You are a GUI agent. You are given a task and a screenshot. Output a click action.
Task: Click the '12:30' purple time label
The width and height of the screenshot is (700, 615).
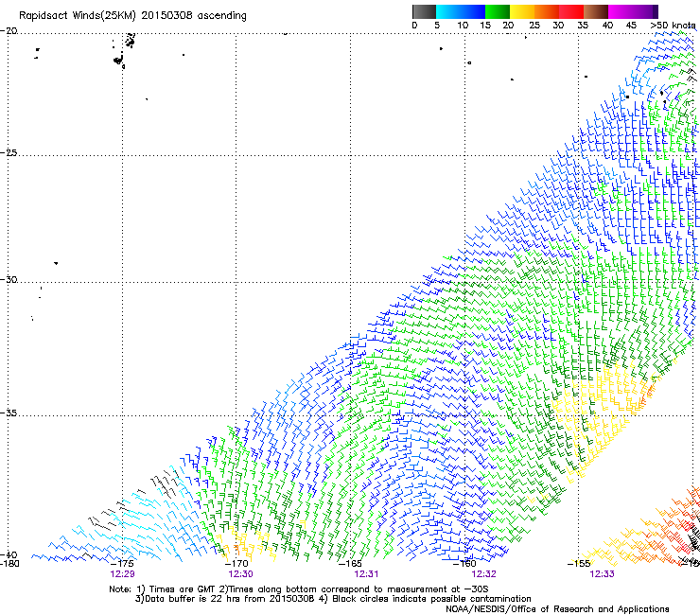(240, 574)
